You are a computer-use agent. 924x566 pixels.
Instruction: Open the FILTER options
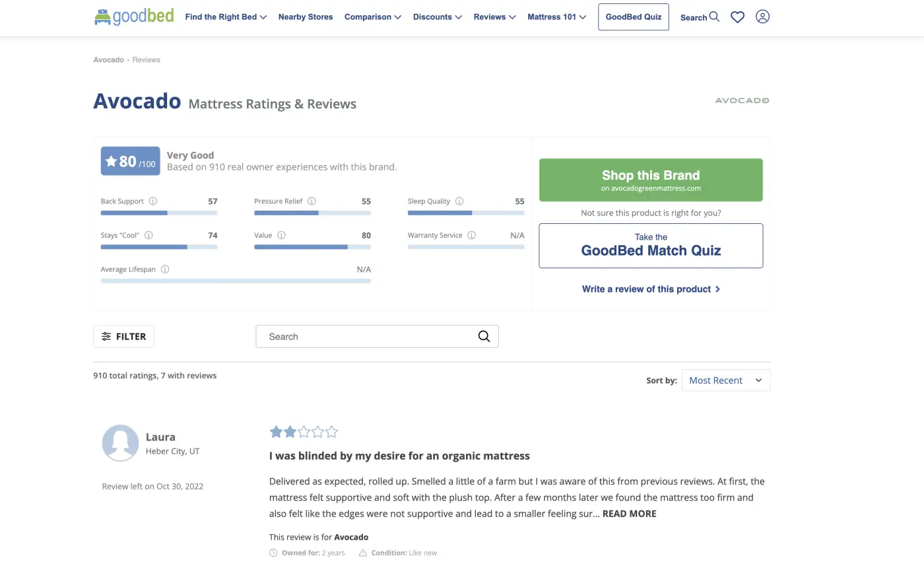point(124,336)
